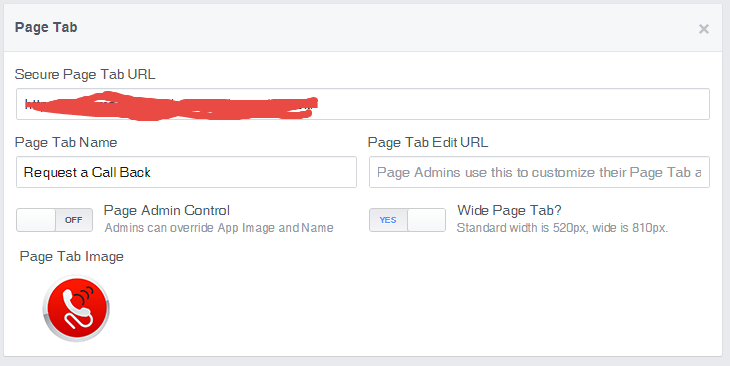
Task: Click the Page Tab Edit URL field
Action: coord(539,172)
